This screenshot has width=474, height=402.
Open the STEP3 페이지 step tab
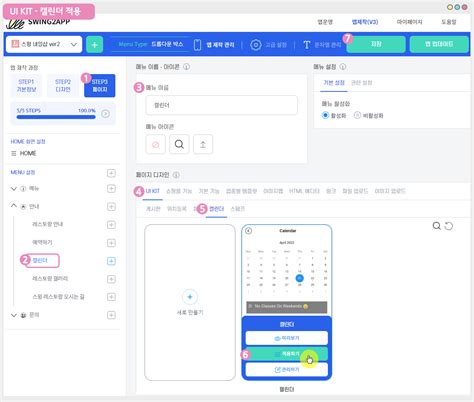[100, 86]
